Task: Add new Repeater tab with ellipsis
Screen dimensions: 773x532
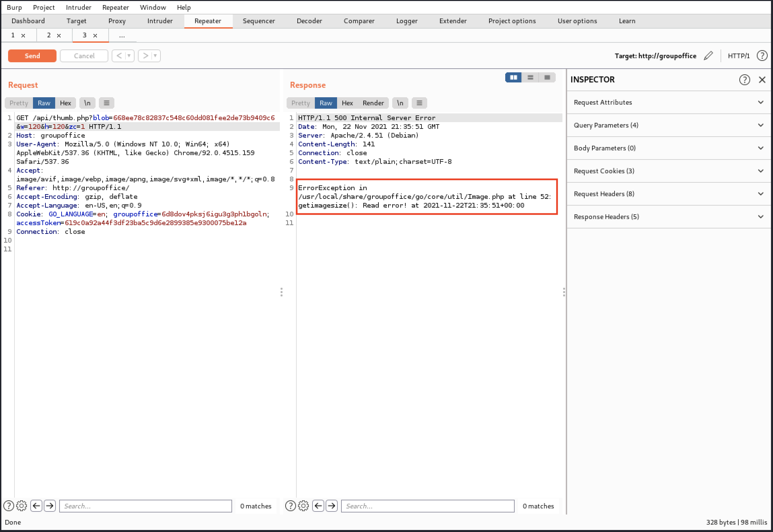Action: click(122, 35)
